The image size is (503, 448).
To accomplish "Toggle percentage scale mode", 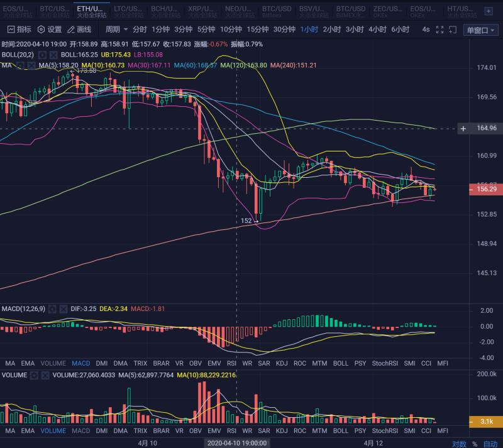I will tap(475, 443).
